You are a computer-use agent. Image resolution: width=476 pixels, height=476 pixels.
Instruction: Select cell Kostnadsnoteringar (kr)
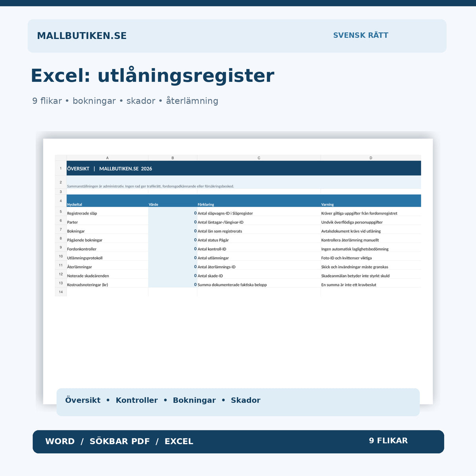click(x=107, y=283)
